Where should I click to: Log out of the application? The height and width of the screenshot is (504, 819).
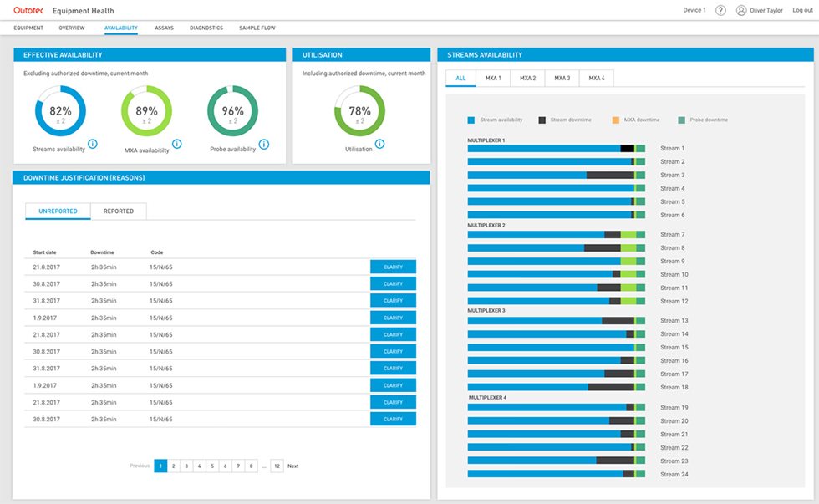[x=801, y=10]
